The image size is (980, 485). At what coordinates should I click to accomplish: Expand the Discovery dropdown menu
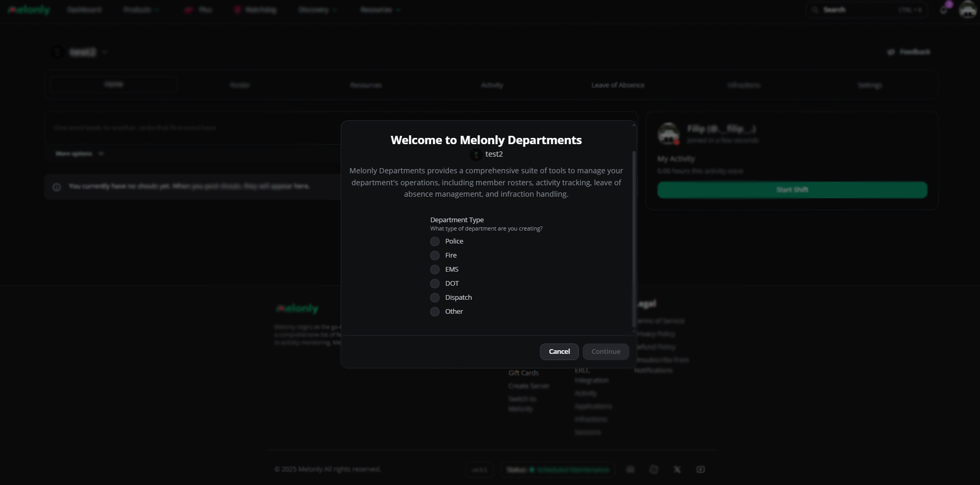click(318, 10)
